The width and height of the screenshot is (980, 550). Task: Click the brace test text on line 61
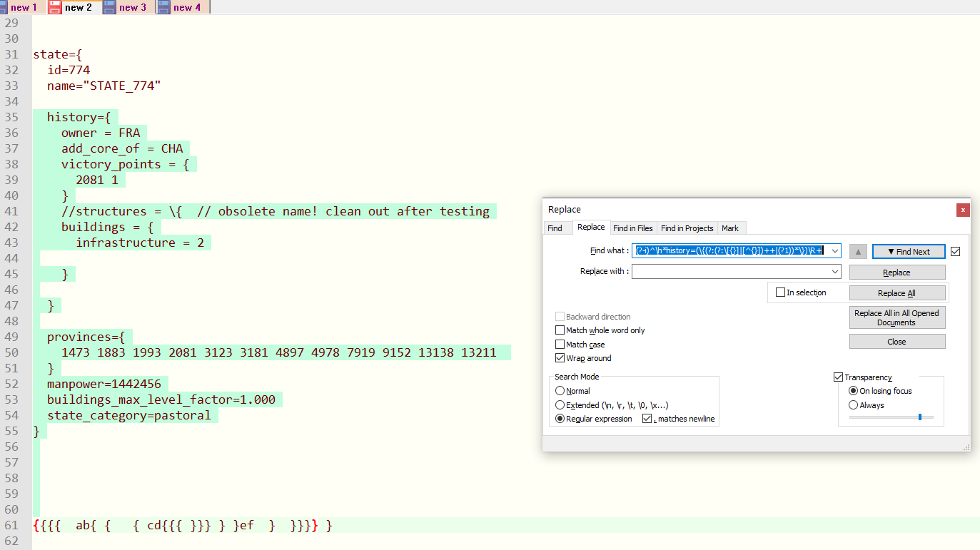click(x=183, y=526)
